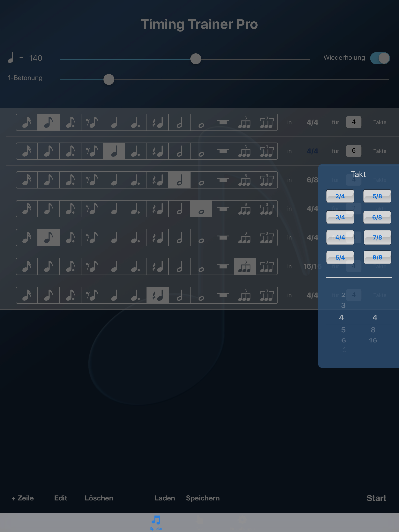Choose whole rest icon in sixth row
The image size is (399, 532).
(223, 266)
